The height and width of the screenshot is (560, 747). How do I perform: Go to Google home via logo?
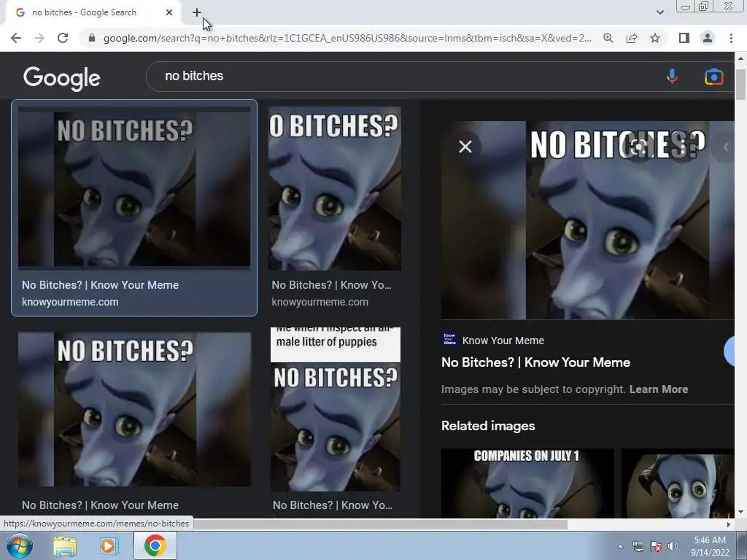tap(62, 78)
